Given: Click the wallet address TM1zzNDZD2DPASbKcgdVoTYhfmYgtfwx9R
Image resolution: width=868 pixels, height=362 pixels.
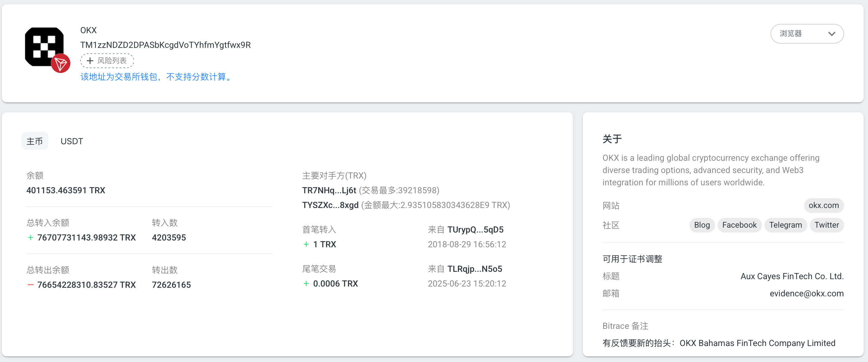Looking at the screenshot, I should (165, 45).
